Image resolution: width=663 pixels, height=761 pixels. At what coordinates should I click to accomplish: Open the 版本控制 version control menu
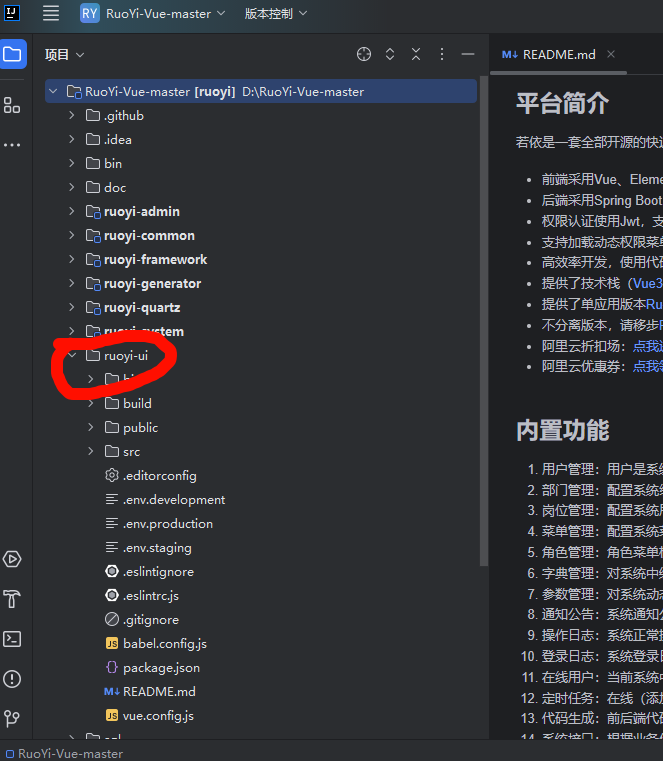(x=276, y=14)
